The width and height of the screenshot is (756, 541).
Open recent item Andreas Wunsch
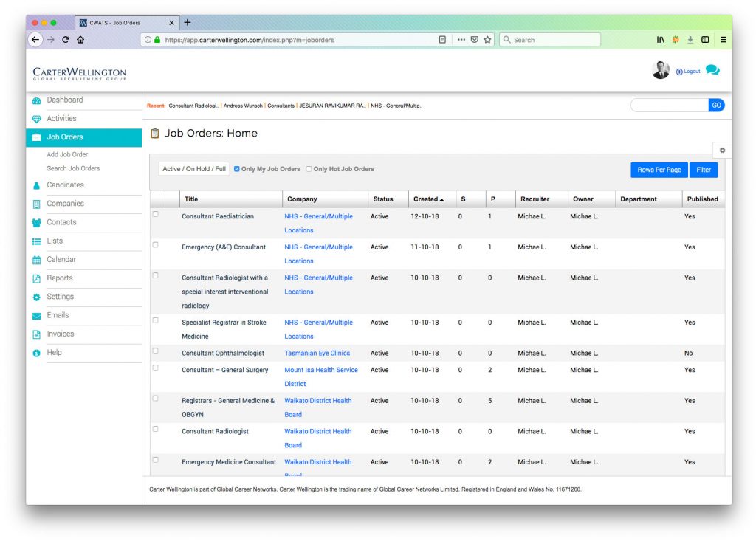point(243,106)
